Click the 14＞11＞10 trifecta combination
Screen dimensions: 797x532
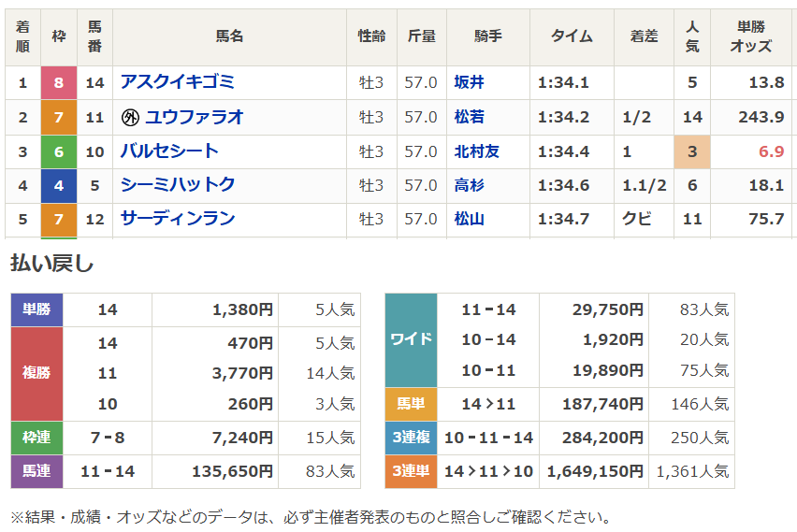coord(488,471)
